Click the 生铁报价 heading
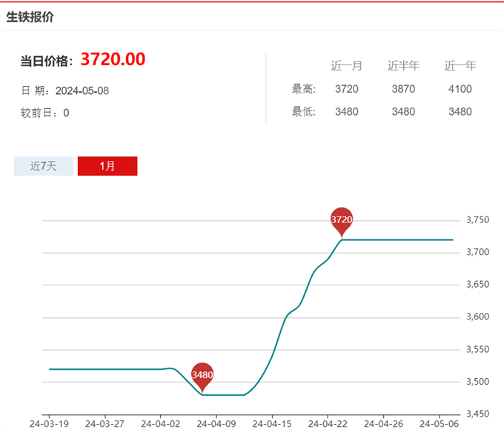 (x=30, y=16)
